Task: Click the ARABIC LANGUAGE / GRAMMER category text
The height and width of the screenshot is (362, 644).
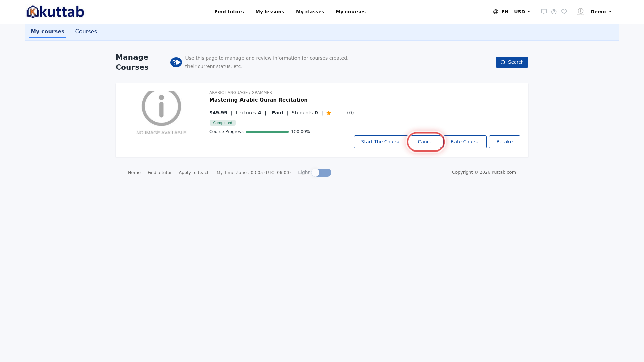Action: [240, 93]
